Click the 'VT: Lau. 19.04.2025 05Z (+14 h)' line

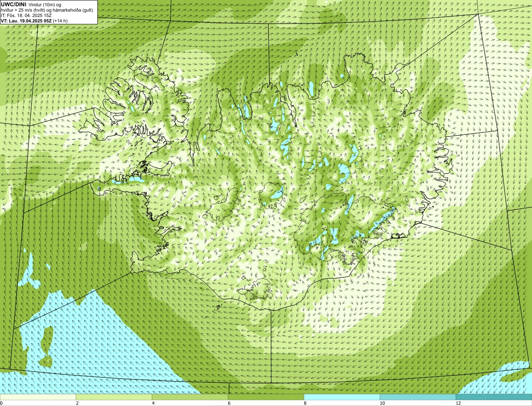[34, 20]
